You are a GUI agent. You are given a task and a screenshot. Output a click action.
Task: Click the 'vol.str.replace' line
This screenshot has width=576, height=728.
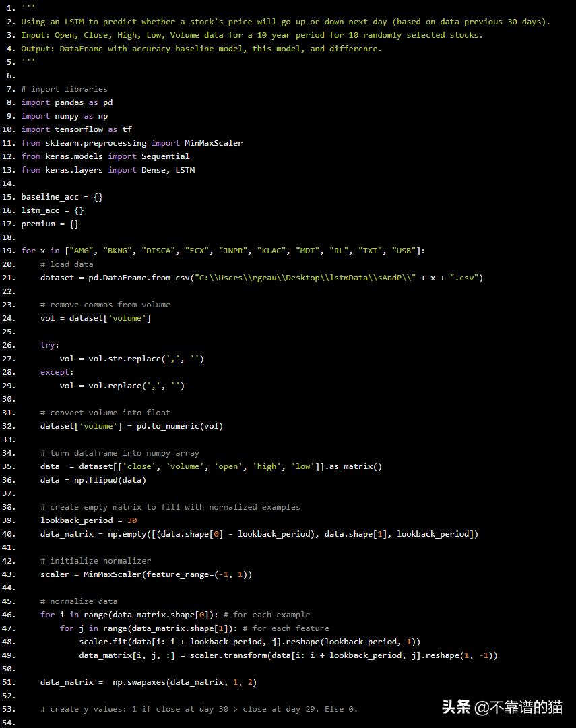click(132, 359)
